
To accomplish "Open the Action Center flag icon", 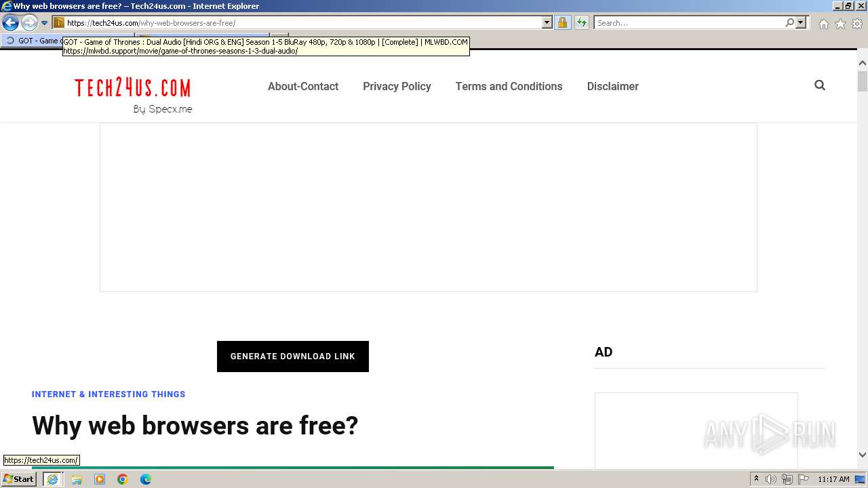I will pyautogui.click(x=804, y=479).
